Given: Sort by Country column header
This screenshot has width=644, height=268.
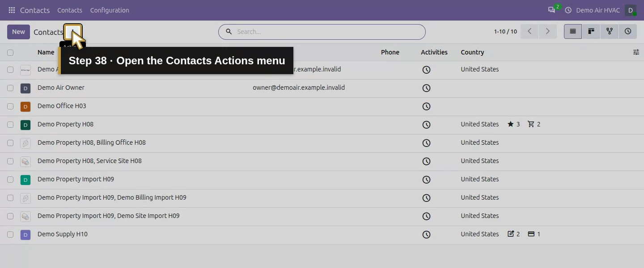Looking at the screenshot, I should tap(472, 52).
